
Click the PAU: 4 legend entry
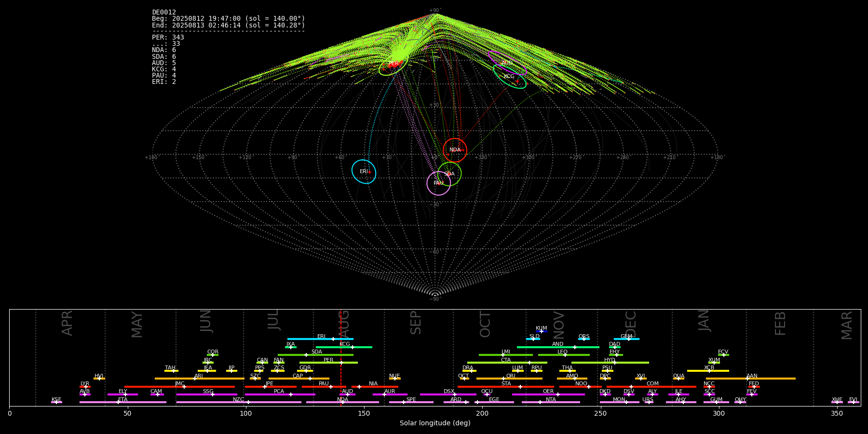[x=164, y=75]
